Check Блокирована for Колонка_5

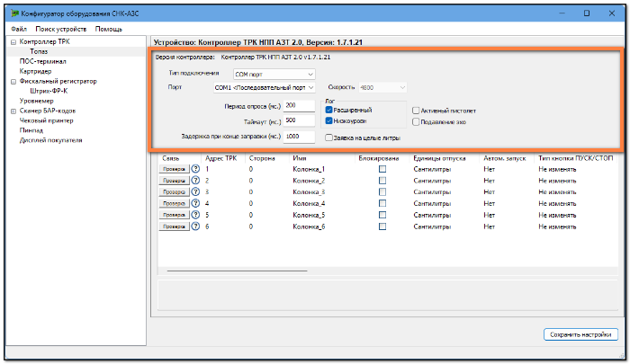[x=382, y=215]
